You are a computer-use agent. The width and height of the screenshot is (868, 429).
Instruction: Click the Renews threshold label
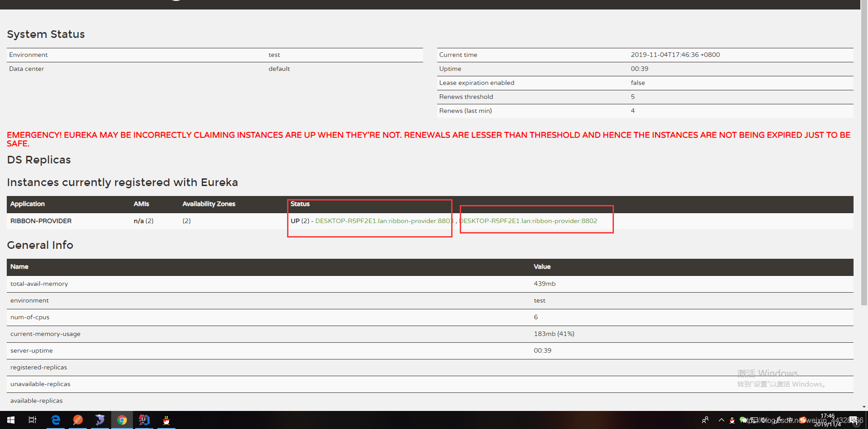point(466,97)
